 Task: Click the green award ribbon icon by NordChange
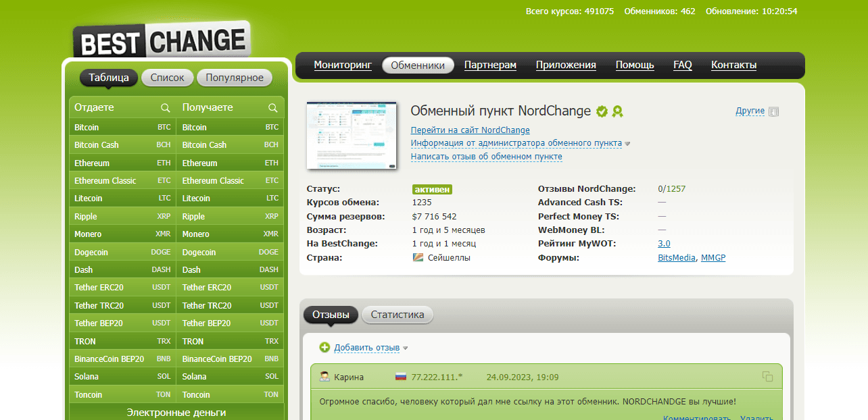(x=617, y=111)
